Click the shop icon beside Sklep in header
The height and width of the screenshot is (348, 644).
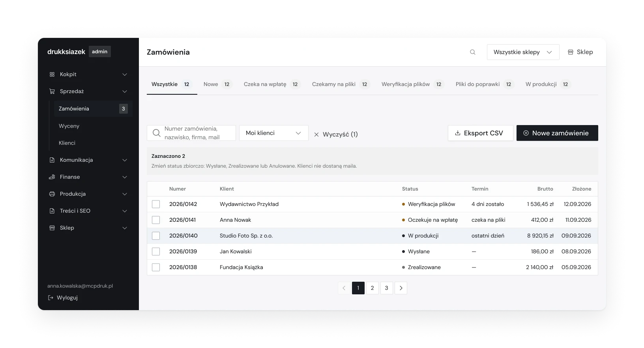(x=571, y=52)
